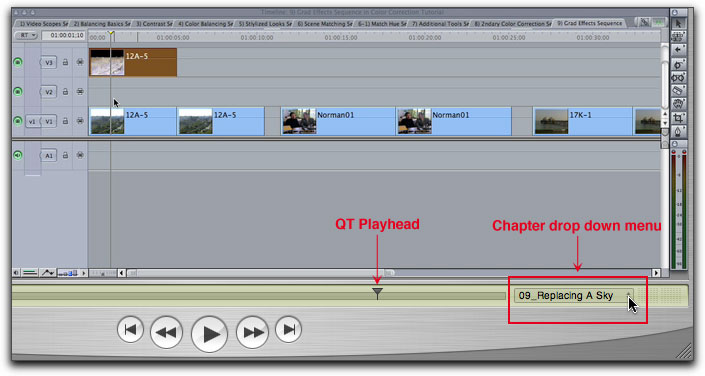Viewport: 705px width, 376px height.
Task: Toggle visibility of V3 track
Action: click(18, 63)
